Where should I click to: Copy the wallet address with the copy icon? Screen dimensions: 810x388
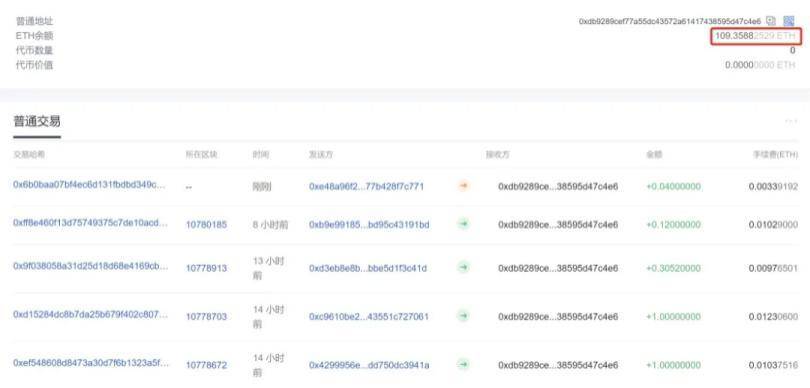[x=771, y=21]
